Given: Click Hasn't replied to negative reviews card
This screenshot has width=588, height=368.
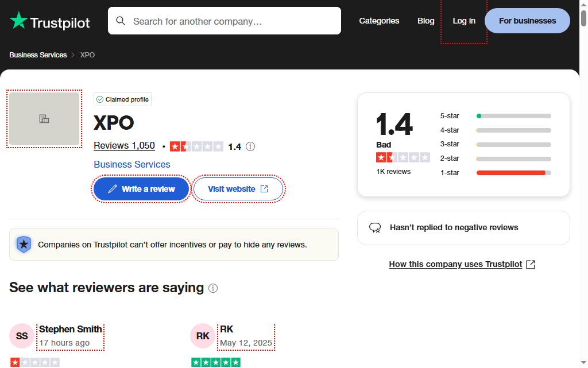Looking at the screenshot, I should click(x=463, y=228).
